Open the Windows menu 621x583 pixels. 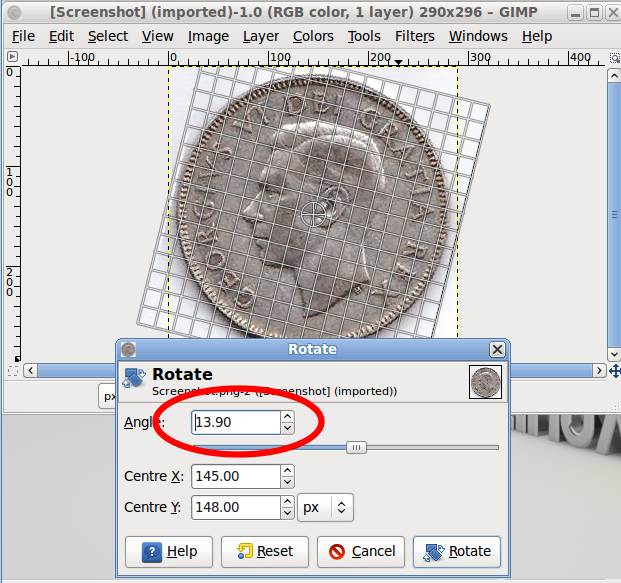click(x=478, y=36)
